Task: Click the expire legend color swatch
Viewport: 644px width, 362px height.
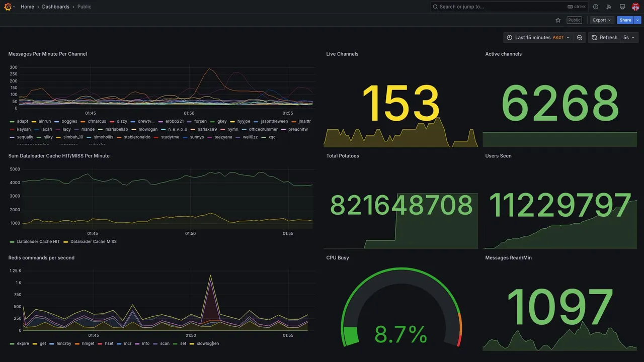Action: pos(12,344)
